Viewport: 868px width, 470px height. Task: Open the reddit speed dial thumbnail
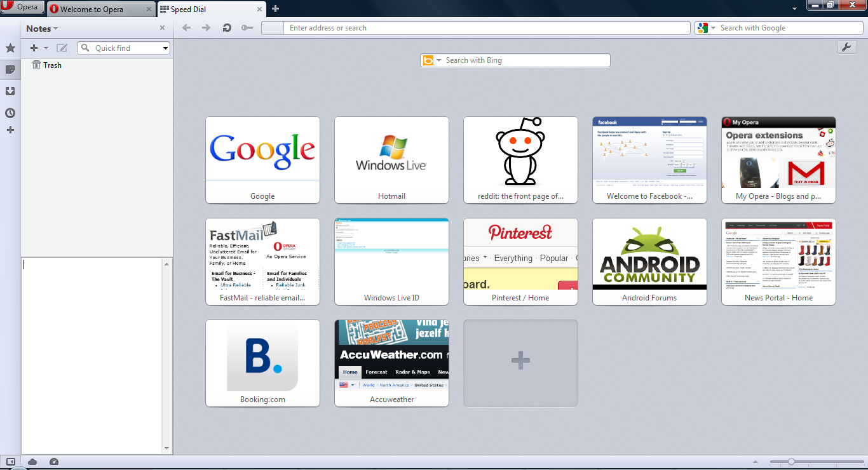[x=520, y=160]
